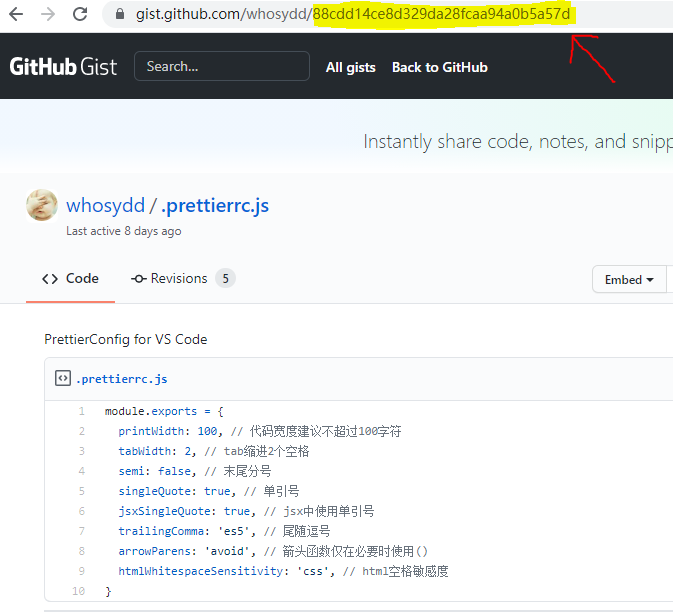Click the 'PrettierConfig for VS Code' description
The image size is (673, 616).
pos(126,340)
